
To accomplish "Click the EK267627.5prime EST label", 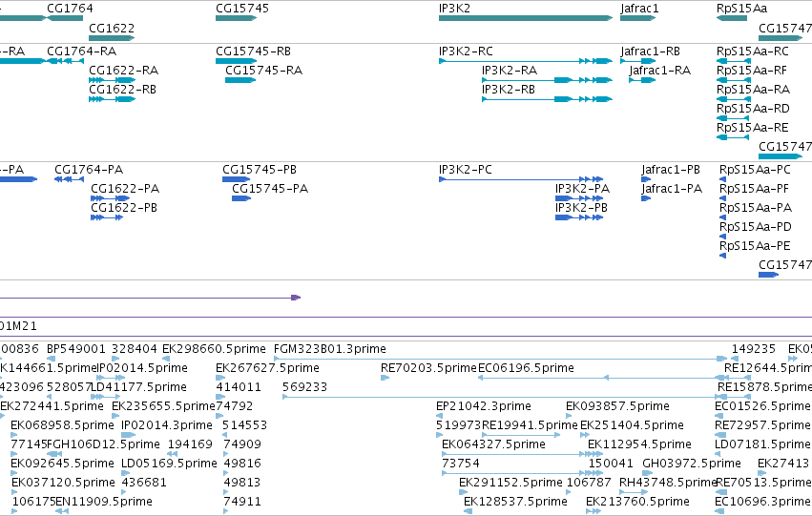I will (x=267, y=368).
